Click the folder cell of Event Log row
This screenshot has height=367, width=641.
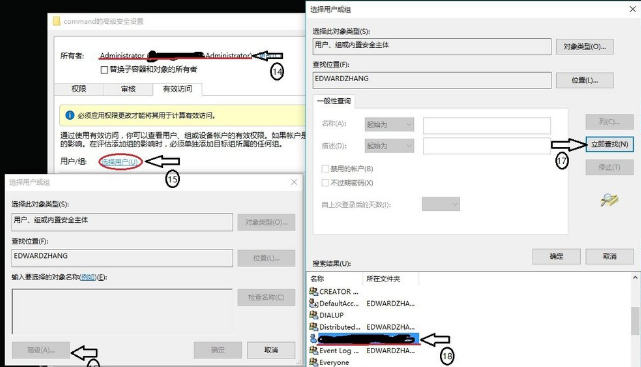(x=391, y=351)
